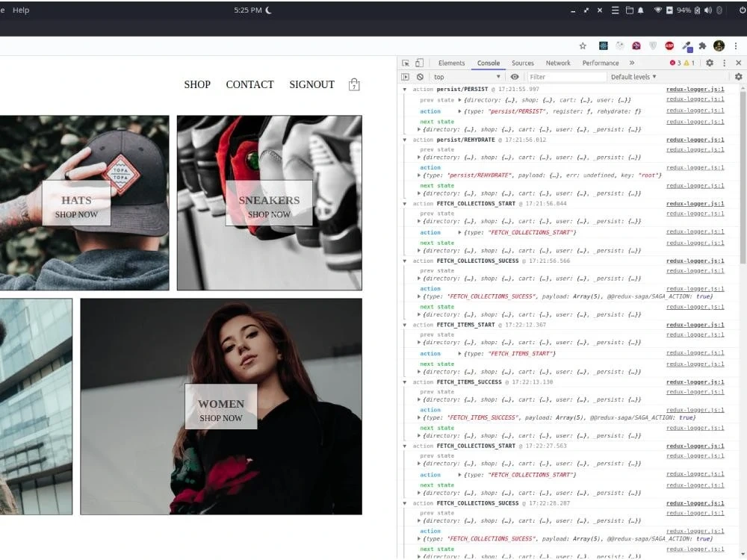This screenshot has height=560, width=747.
Task: Open redux-logger.js:1 link on persist/PERSIST row
Action: pos(695,90)
